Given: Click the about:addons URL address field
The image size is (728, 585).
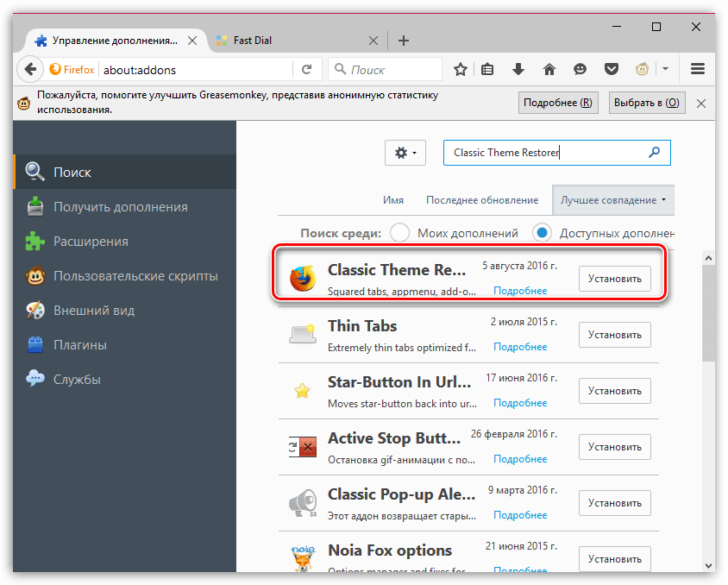Looking at the screenshot, I should (x=194, y=69).
